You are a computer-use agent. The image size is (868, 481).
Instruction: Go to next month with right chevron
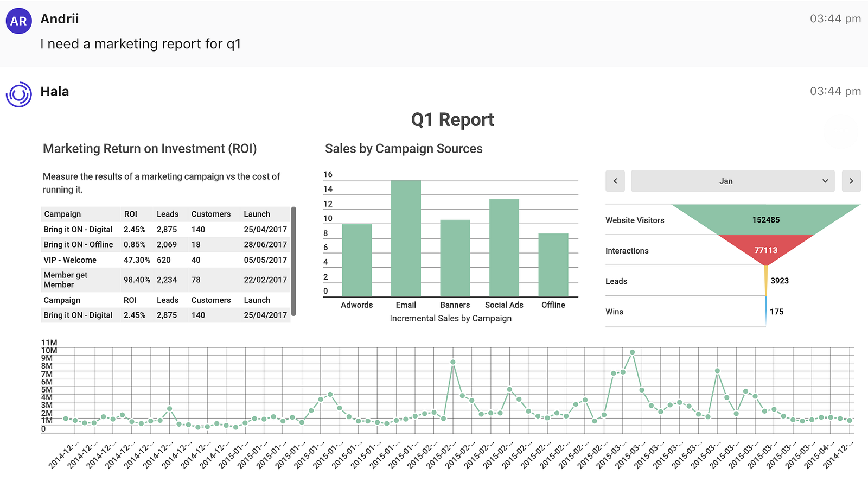(x=851, y=181)
